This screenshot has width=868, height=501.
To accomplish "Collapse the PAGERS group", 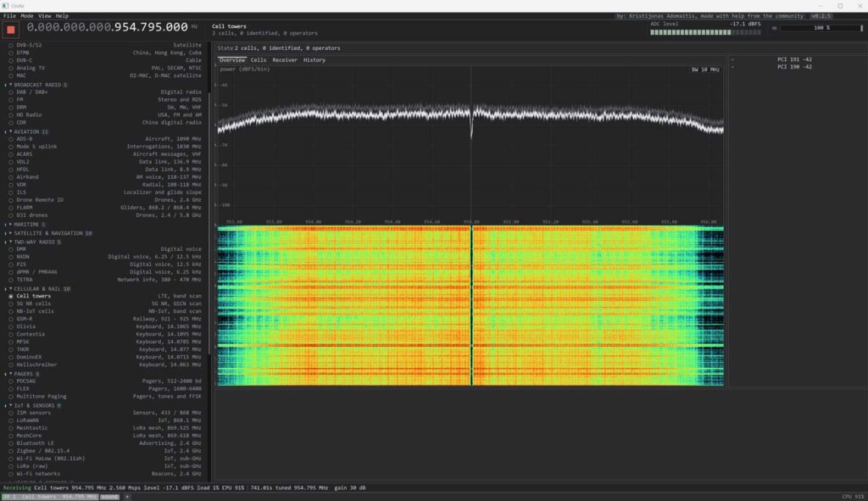I will point(23,374).
